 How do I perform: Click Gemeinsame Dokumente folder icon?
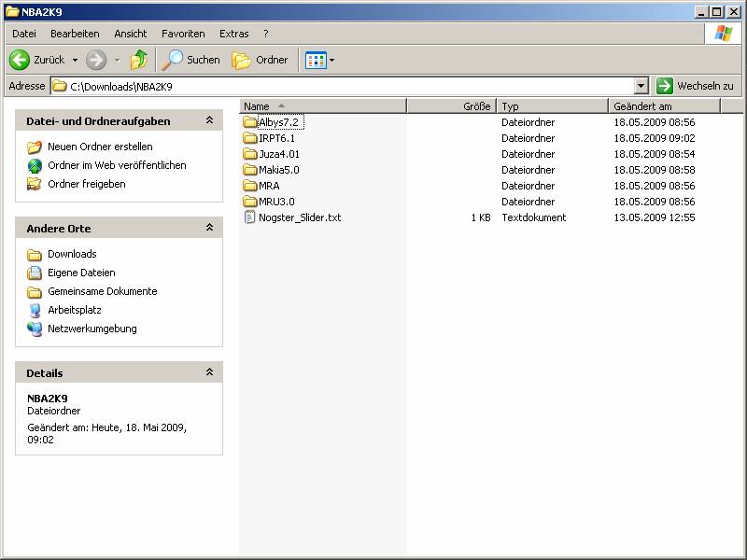point(35,292)
